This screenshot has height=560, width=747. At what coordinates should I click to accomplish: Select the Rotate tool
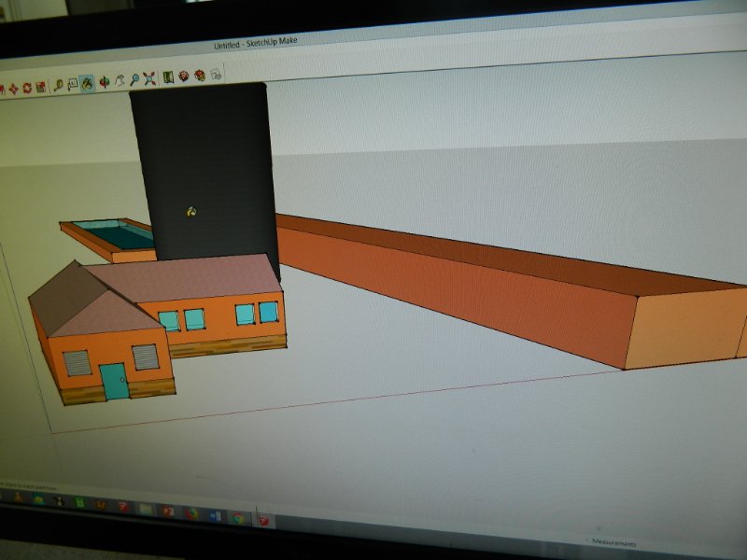(x=27, y=89)
